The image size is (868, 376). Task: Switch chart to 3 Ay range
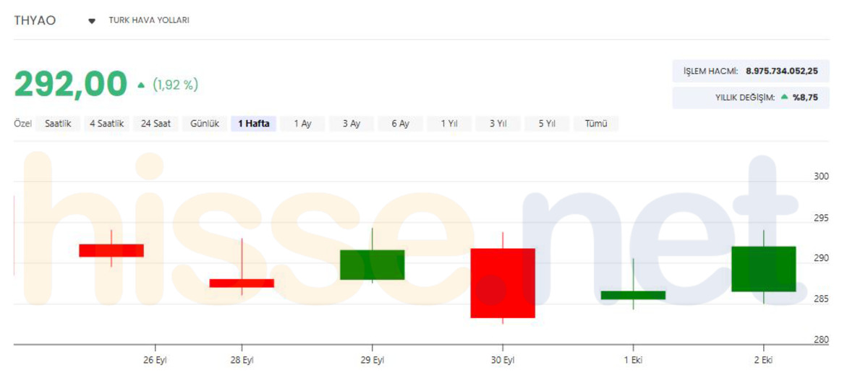point(352,124)
